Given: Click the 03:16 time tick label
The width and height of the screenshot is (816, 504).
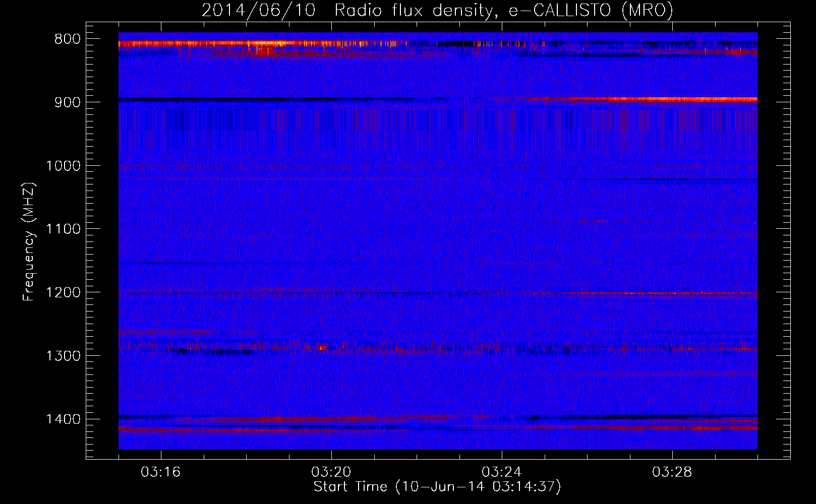Looking at the screenshot, I should tap(161, 472).
